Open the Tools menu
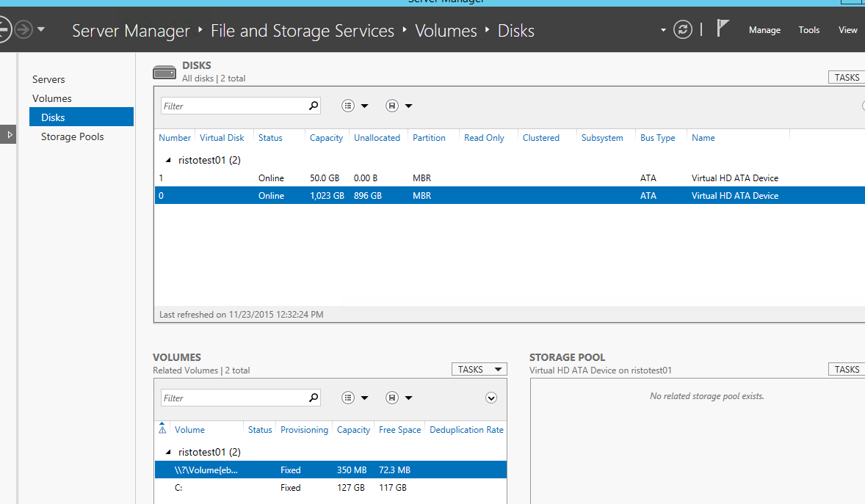 (808, 29)
